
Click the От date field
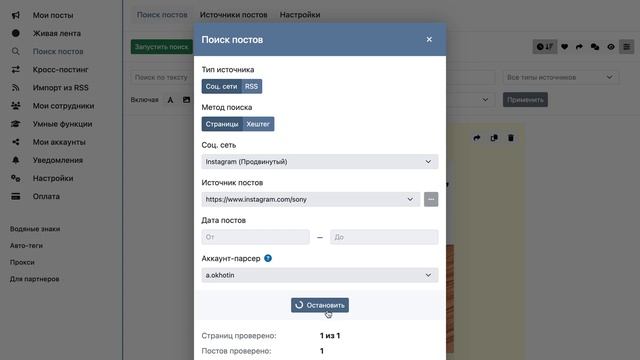tap(256, 237)
